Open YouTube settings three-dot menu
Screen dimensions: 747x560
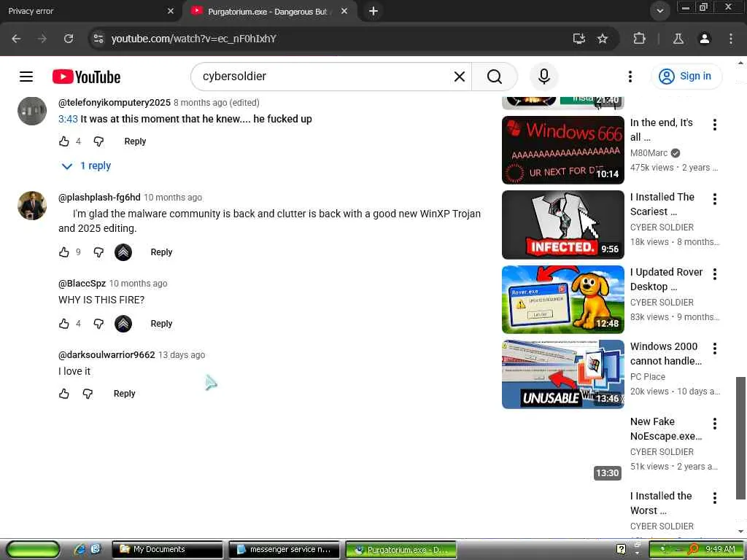point(630,77)
